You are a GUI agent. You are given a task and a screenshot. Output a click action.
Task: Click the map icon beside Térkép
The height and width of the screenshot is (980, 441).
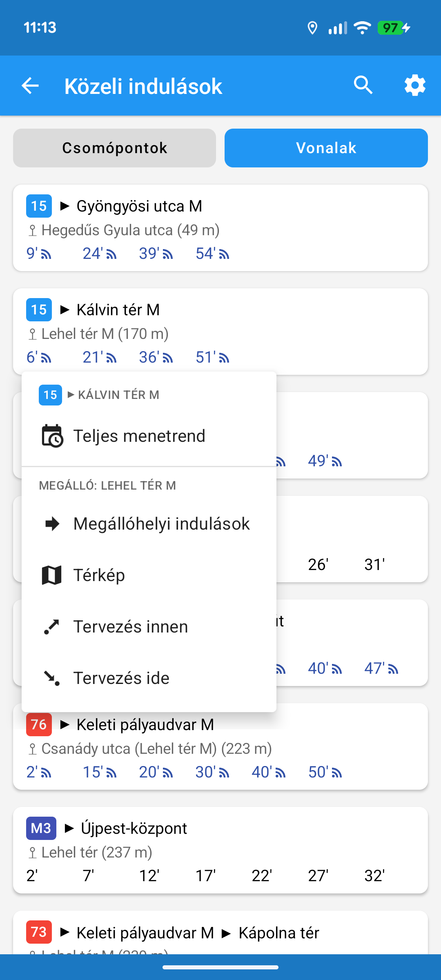tap(52, 575)
